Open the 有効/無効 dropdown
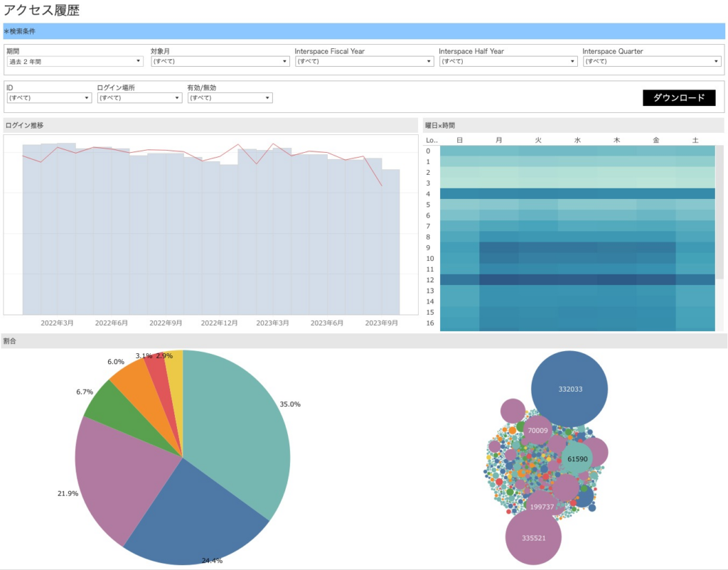Image resolution: width=728 pixels, height=570 pixels. tap(230, 98)
